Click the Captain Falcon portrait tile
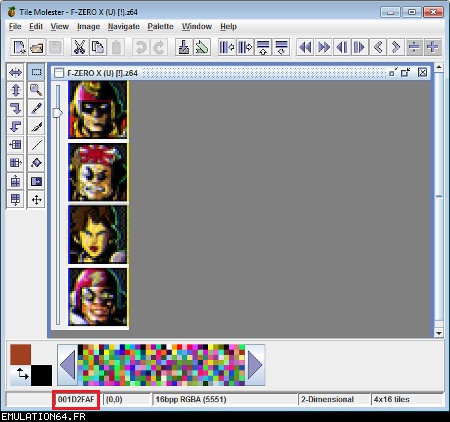Viewport: 450px width, 422px height. pos(98,110)
